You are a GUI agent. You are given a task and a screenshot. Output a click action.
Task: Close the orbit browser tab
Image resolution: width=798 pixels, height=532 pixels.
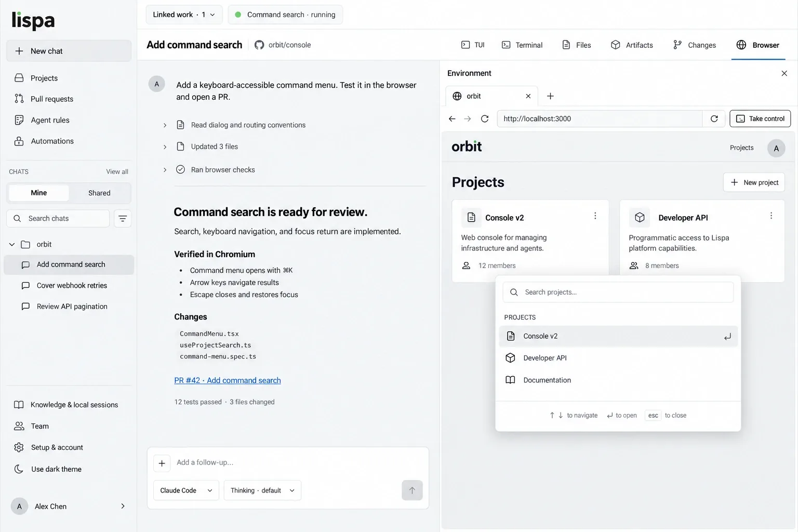click(528, 96)
